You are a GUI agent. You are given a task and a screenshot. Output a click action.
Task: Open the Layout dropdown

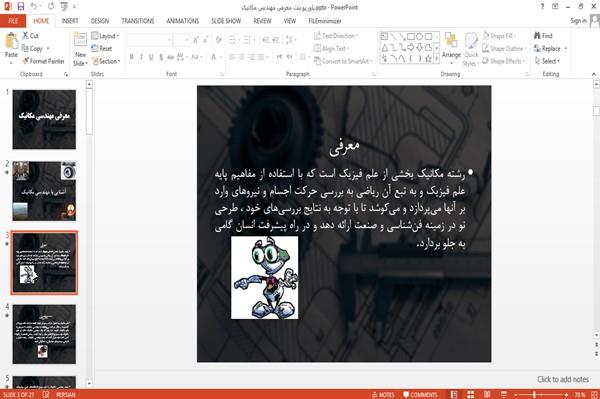[x=106, y=36]
